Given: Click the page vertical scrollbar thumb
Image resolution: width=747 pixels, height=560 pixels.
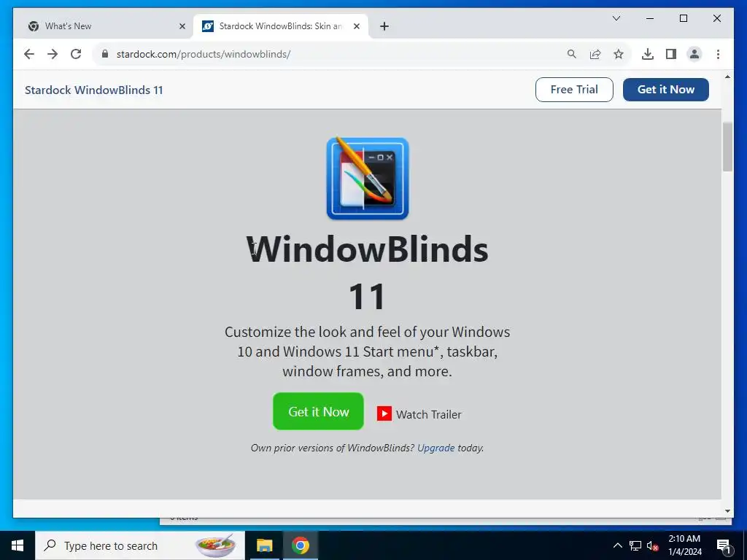Looking at the screenshot, I should pos(727,147).
